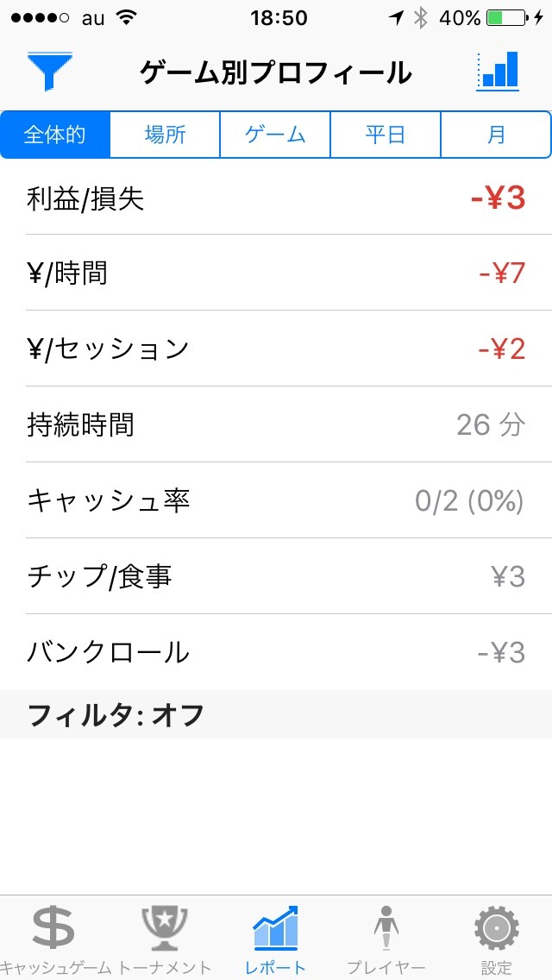The image size is (552, 980).
Task: Tap the キャッシュ率 row
Action: click(276, 500)
